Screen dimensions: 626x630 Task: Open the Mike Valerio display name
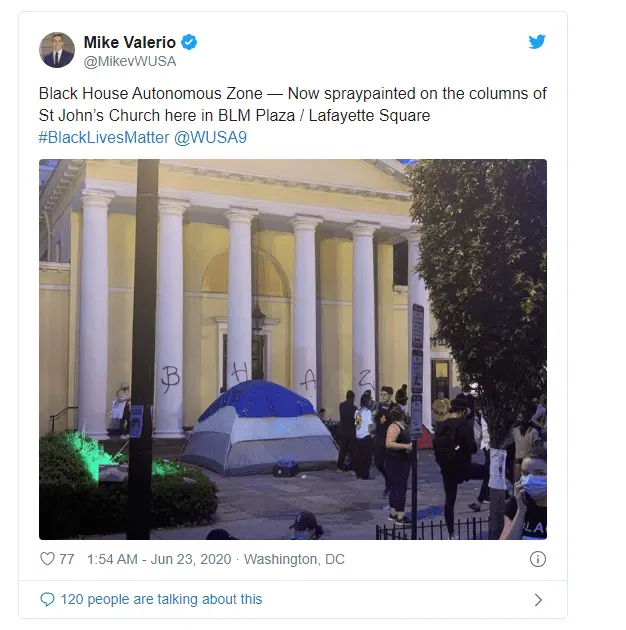[x=130, y=42]
